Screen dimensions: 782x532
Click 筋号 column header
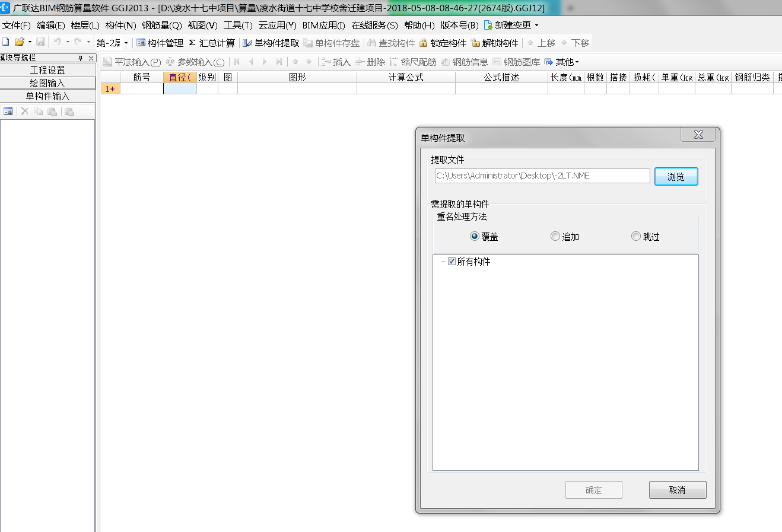(142, 77)
